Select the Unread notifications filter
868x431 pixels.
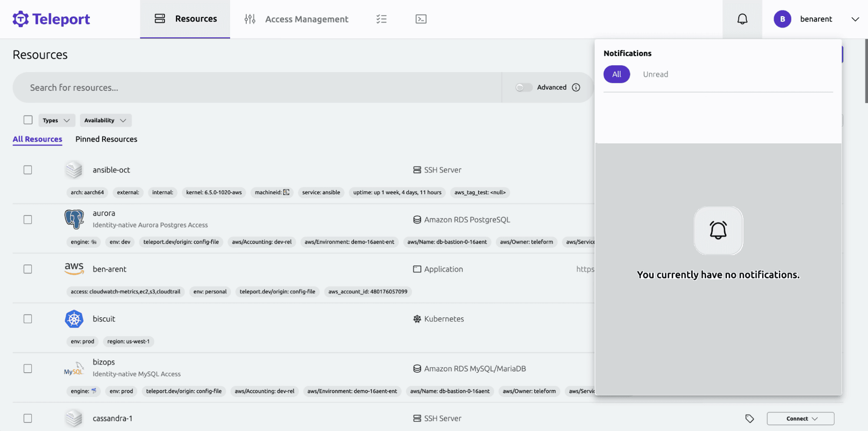point(655,74)
